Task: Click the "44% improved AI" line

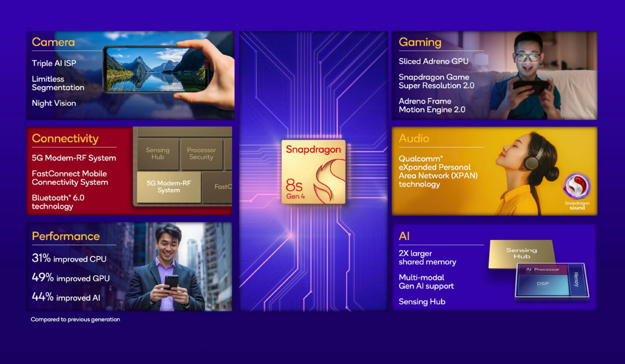Action: [x=66, y=297]
